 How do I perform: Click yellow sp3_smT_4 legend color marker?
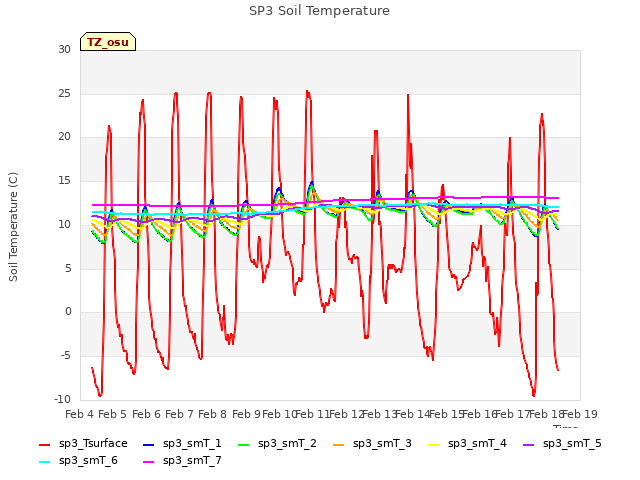click(x=433, y=444)
